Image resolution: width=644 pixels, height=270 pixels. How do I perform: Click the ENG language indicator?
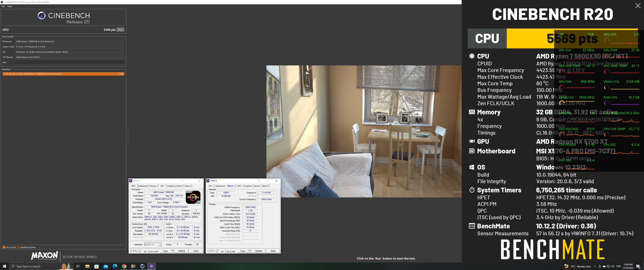(619, 266)
